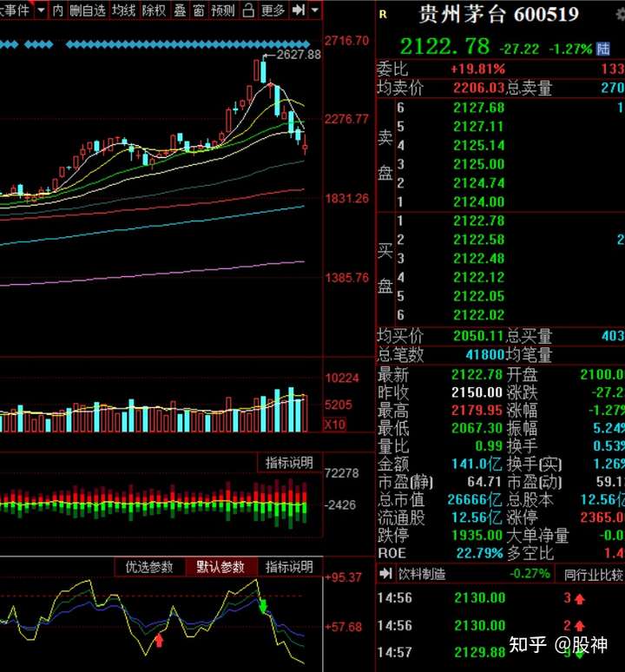The width and height of the screenshot is (625, 672).
Task: Click the arrow-to-bar icon beside 更多
Action: click(299, 10)
